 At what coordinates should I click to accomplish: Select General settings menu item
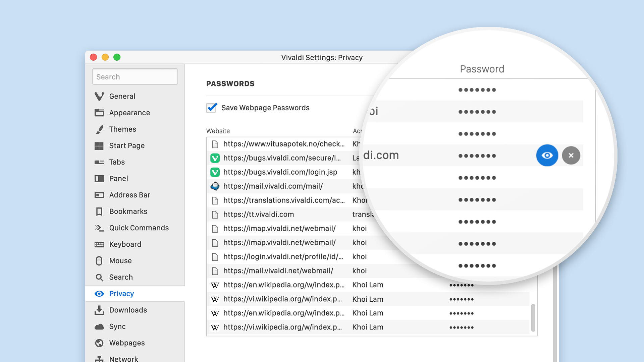[x=122, y=96]
